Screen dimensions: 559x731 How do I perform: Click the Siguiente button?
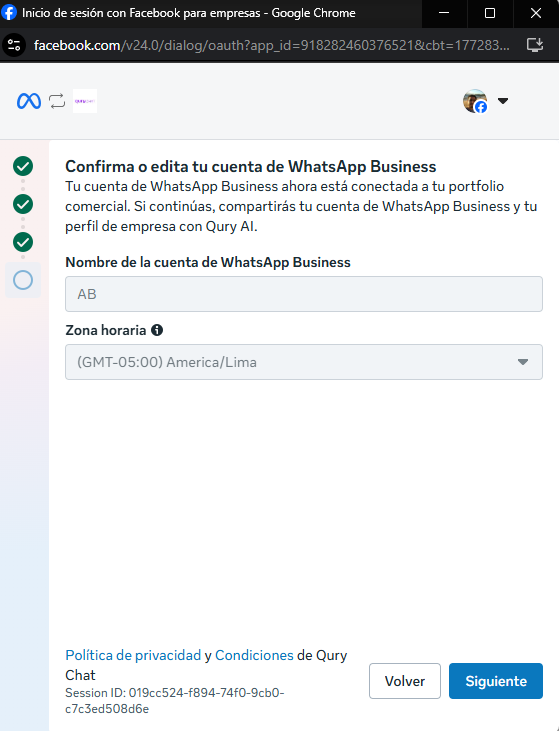(x=496, y=681)
